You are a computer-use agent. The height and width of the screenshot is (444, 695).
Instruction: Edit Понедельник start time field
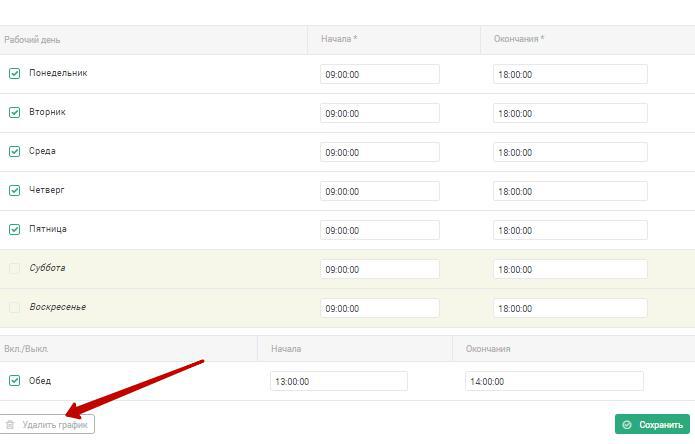coord(380,74)
